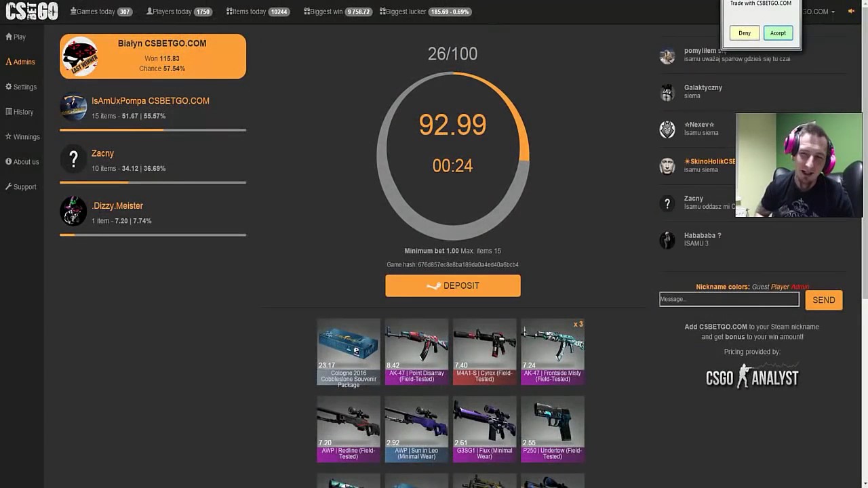
Task: Click Galaktyczny's name in chat
Action: pyautogui.click(x=703, y=88)
